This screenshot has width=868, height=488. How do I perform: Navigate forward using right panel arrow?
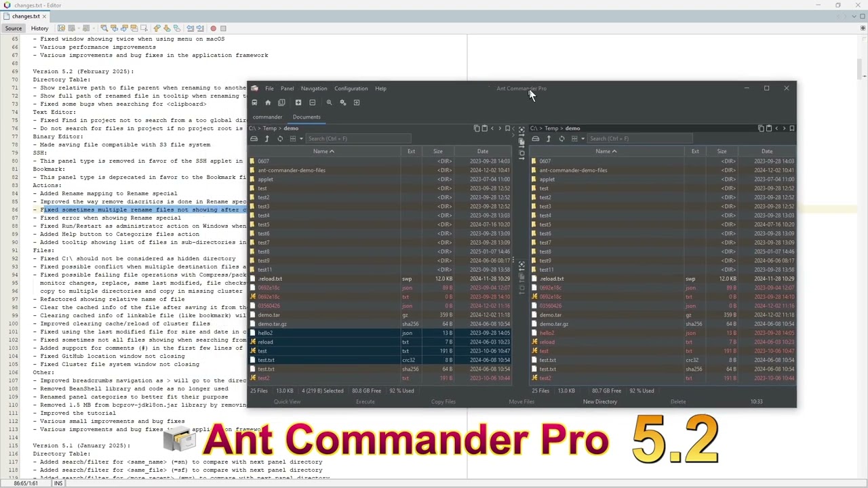pyautogui.click(x=784, y=128)
